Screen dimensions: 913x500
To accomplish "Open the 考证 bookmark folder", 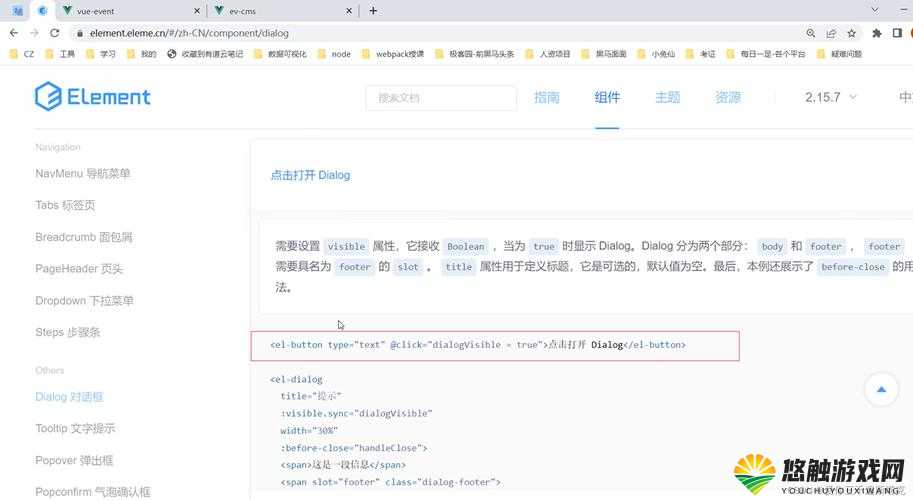I will (700, 54).
